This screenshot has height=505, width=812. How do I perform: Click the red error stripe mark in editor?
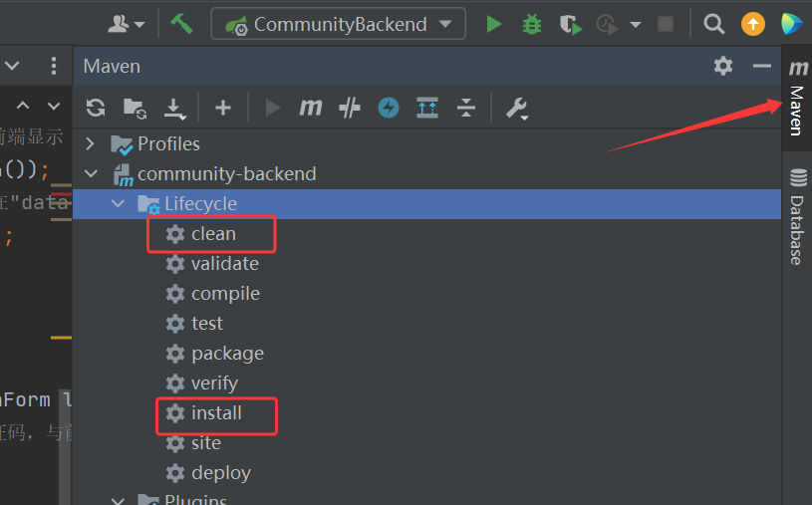[61, 195]
